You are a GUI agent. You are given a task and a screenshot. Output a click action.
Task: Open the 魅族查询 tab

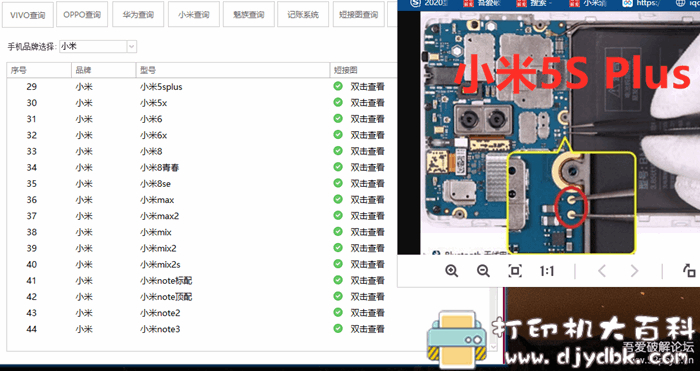249,15
